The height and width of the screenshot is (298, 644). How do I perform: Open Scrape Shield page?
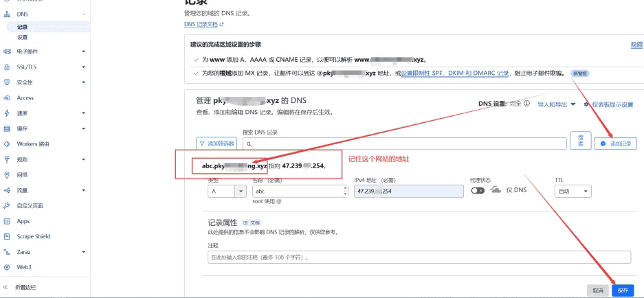[x=34, y=236]
